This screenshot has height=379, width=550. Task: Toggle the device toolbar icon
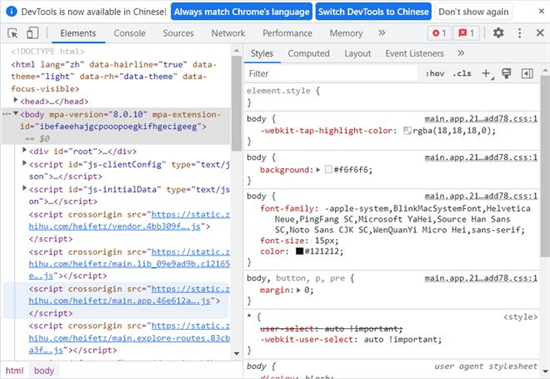click(33, 33)
